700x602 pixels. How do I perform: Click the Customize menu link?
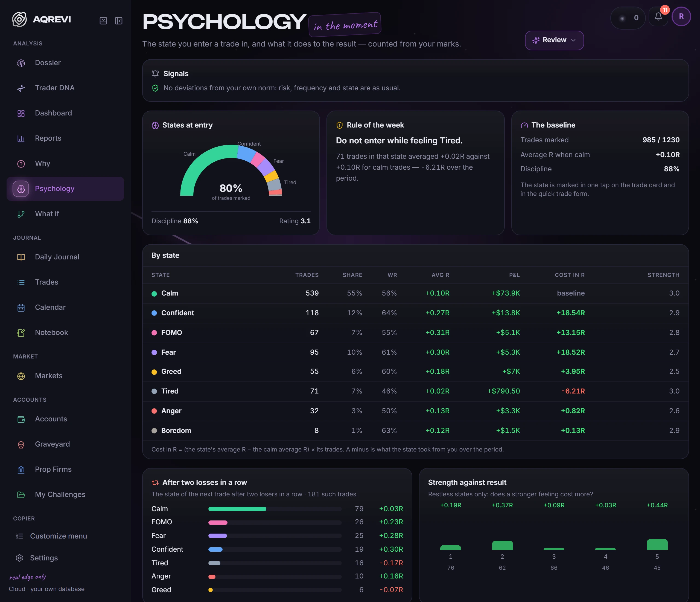tap(58, 536)
